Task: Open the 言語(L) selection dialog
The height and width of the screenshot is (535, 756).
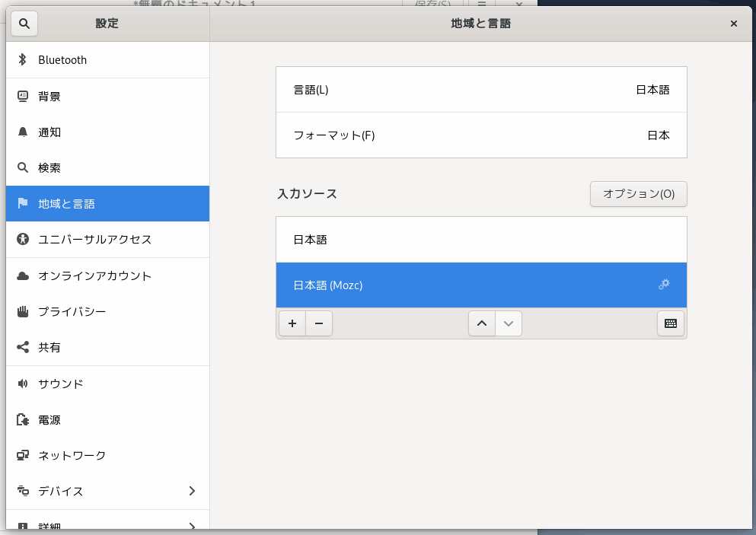Action: (481, 89)
